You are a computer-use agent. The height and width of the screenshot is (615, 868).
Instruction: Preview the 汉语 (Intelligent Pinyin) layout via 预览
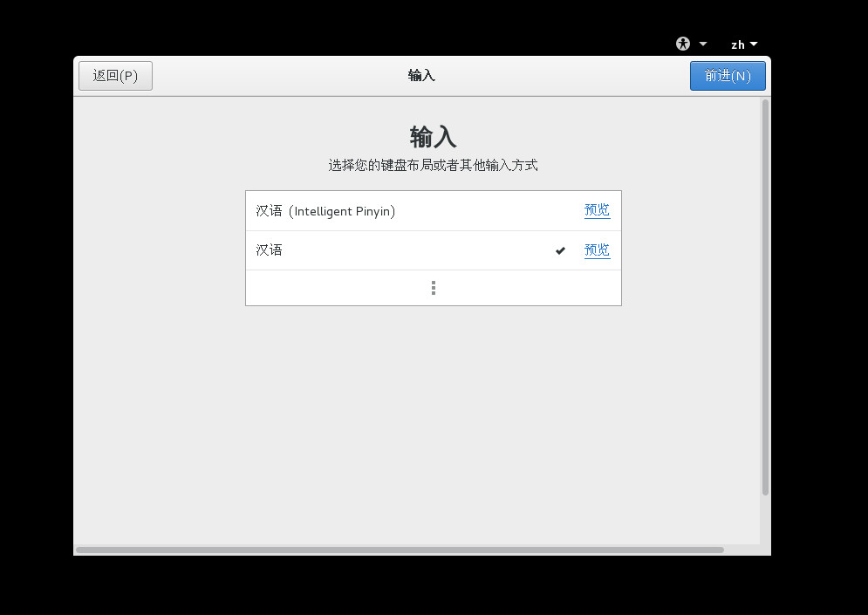coord(597,210)
